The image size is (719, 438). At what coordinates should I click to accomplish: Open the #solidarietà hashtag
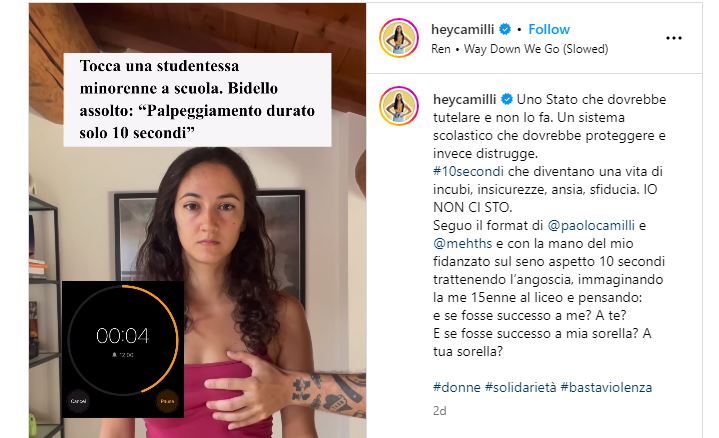520,388
